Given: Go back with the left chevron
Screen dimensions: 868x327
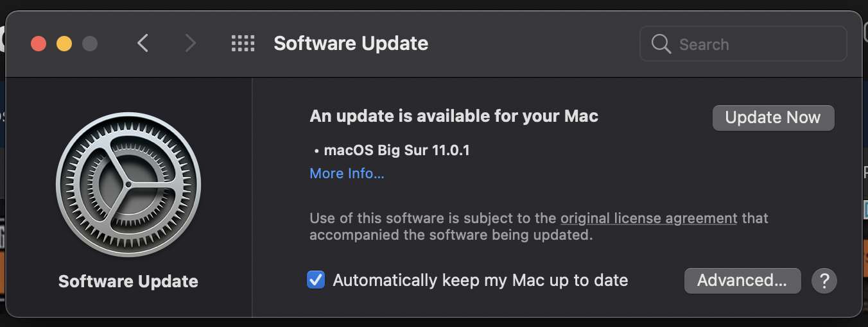Looking at the screenshot, I should 143,44.
